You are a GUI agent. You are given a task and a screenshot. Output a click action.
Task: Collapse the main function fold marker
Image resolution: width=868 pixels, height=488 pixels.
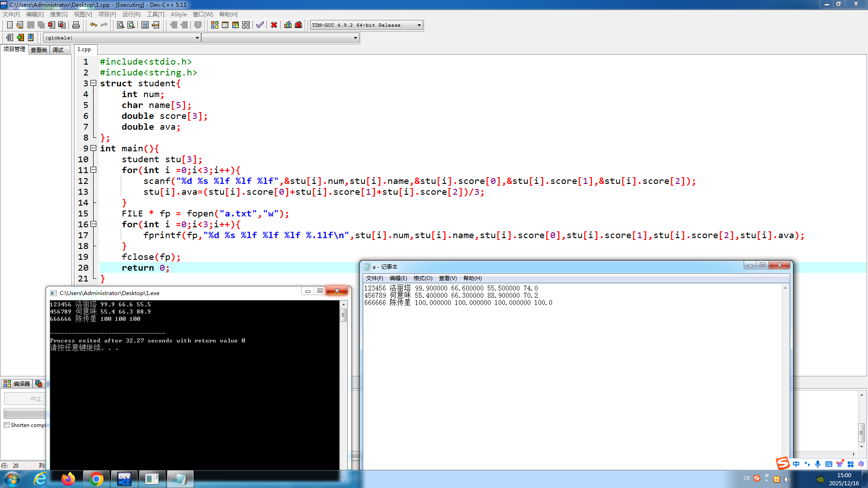click(x=94, y=148)
